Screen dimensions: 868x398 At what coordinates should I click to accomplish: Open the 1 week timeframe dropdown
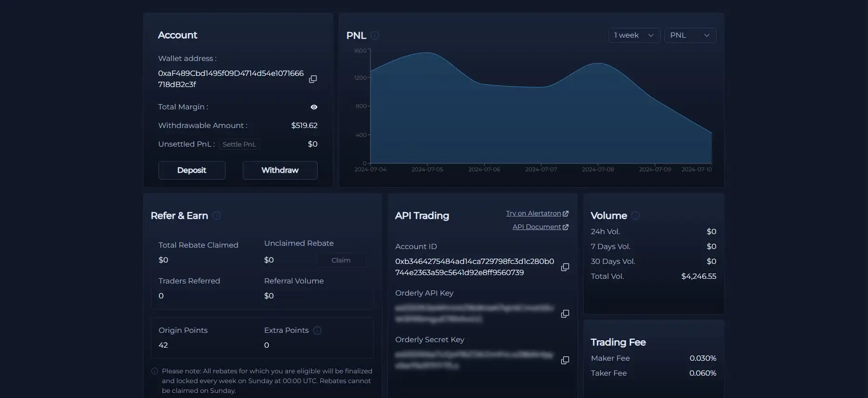coord(634,35)
